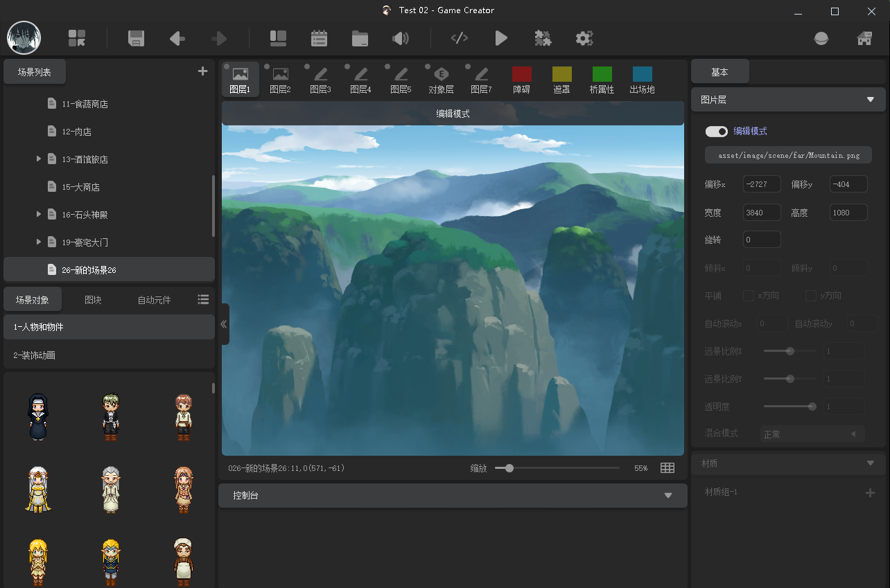
Task: Open the 场景列表 tab
Action: coord(35,71)
